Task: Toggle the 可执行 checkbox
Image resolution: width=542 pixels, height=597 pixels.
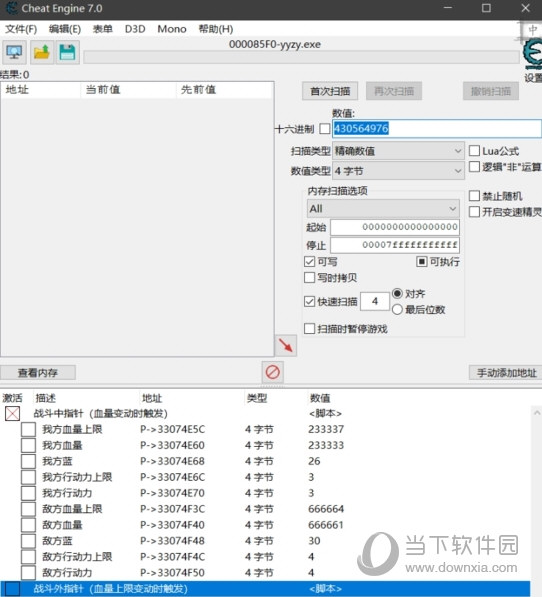Action: (x=421, y=262)
